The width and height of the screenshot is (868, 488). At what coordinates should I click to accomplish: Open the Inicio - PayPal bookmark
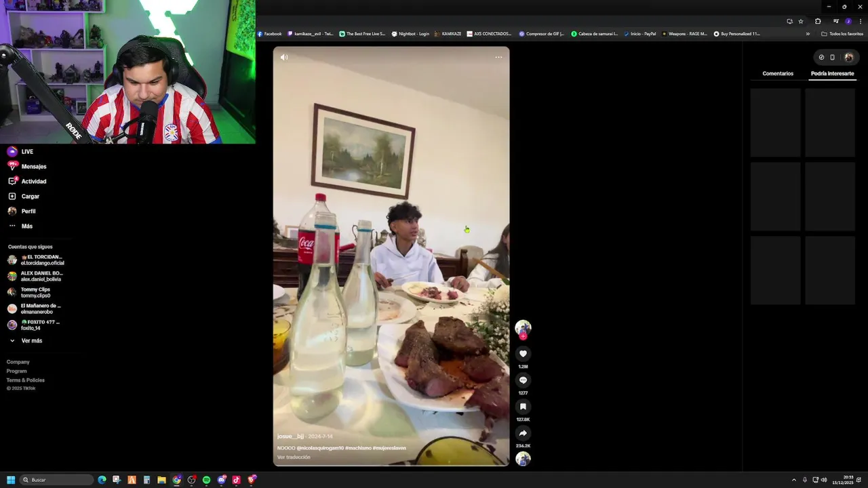click(639, 34)
